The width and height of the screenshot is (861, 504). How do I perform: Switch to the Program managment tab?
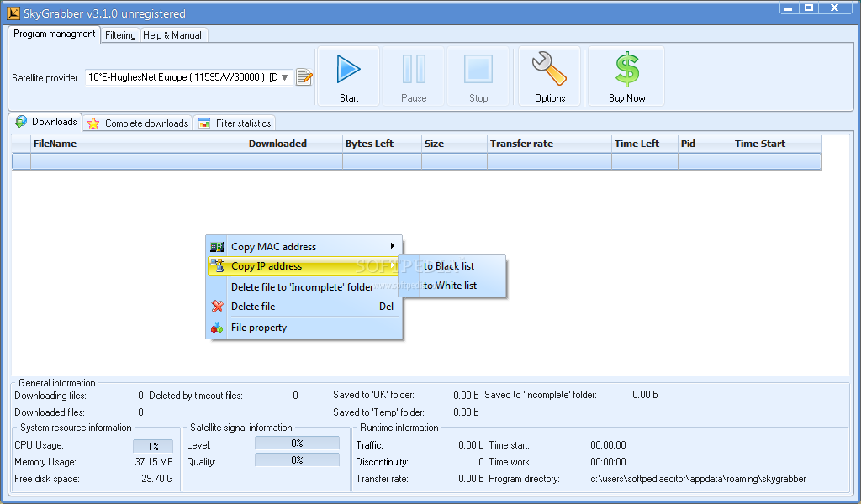pos(55,34)
